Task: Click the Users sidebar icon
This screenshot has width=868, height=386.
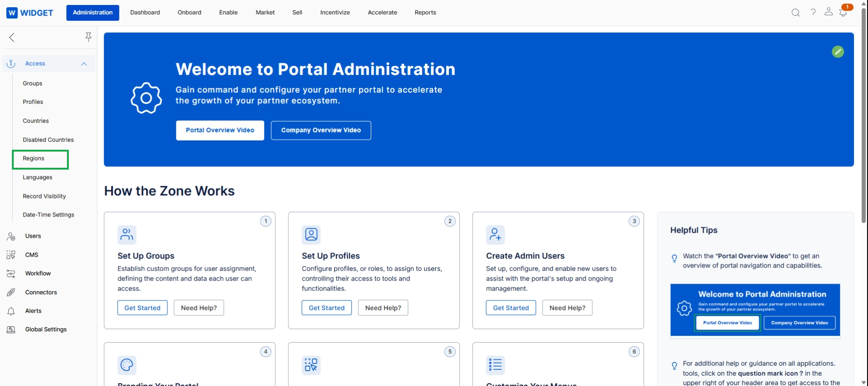Action: [x=11, y=236]
